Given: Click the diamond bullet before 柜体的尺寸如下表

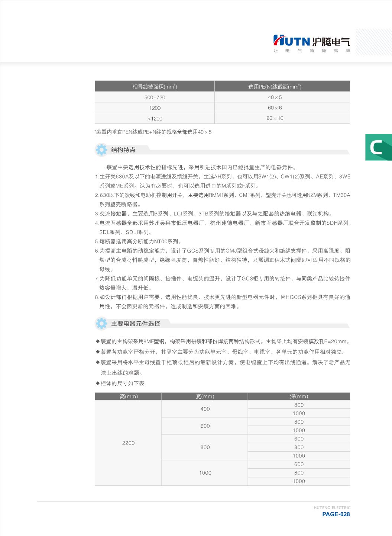Looking at the screenshot, I should pos(97,383).
